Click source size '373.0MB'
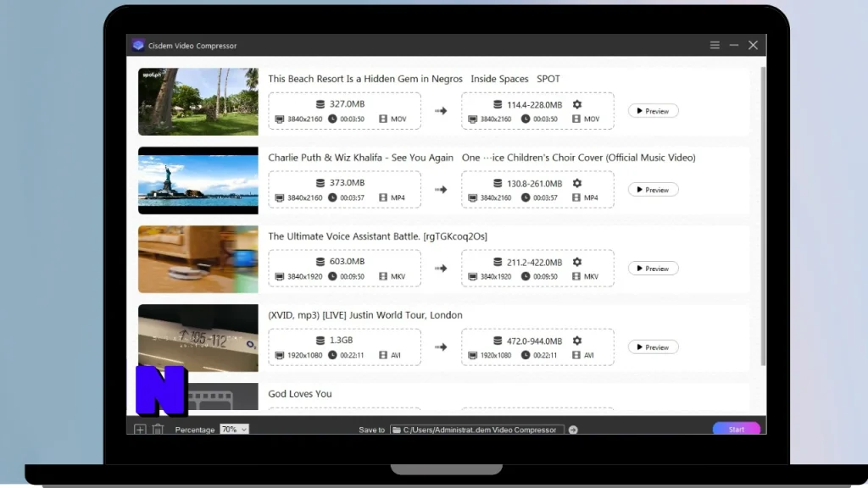 pos(347,183)
